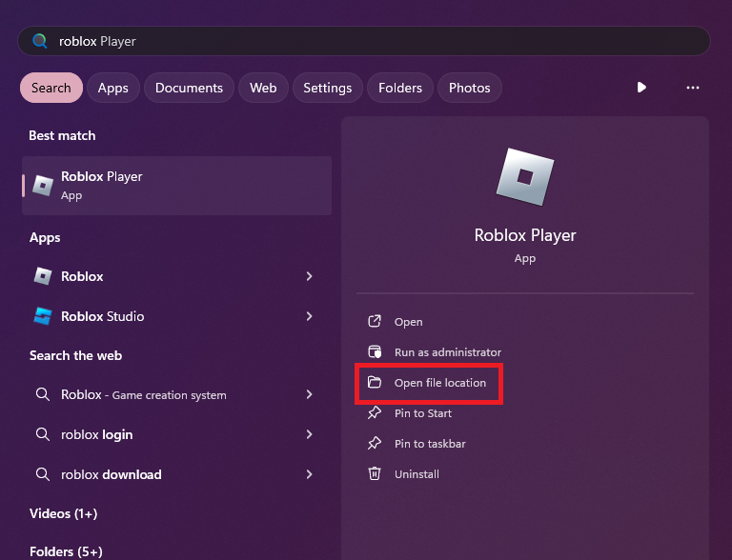Click the Roblox Player title in preview pane
732x560 pixels.
pyautogui.click(x=525, y=235)
